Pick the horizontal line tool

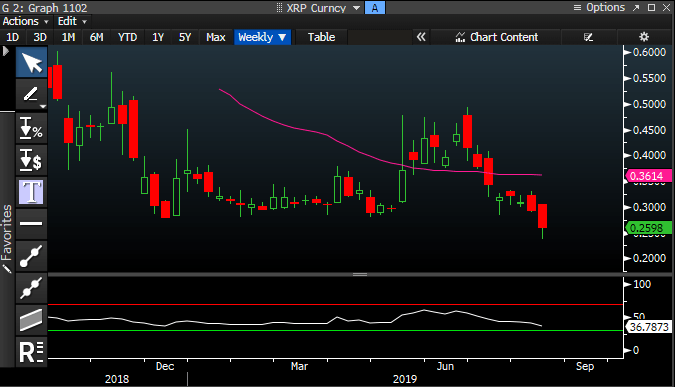31,223
